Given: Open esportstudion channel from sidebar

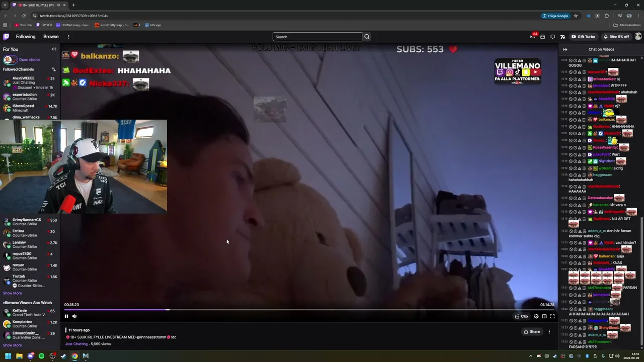Looking at the screenshot, I should coord(30,97).
